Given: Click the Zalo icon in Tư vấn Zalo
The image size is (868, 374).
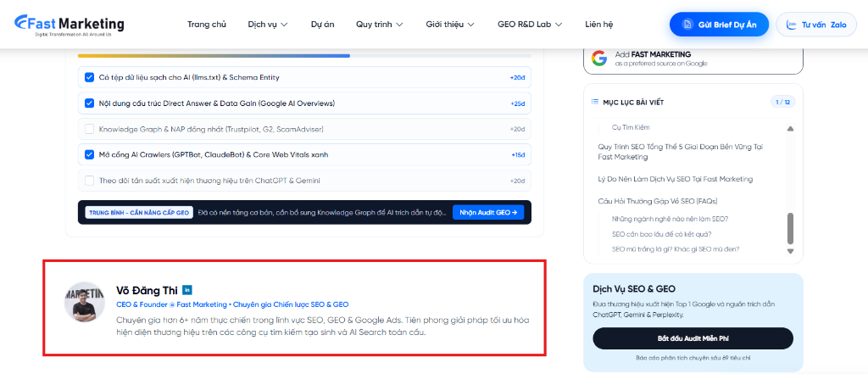Looking at the screenshot, I should tap(792, 25).
